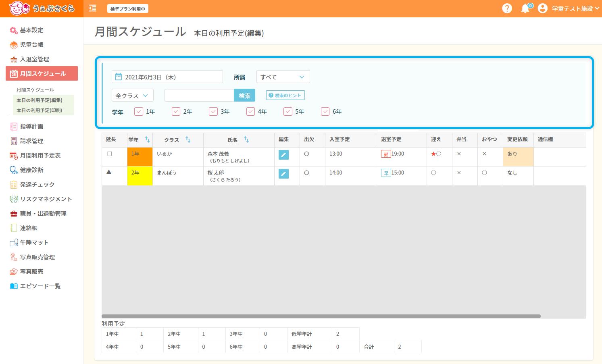Click the 検索 search button
The image size is (602, 364).
244,95
